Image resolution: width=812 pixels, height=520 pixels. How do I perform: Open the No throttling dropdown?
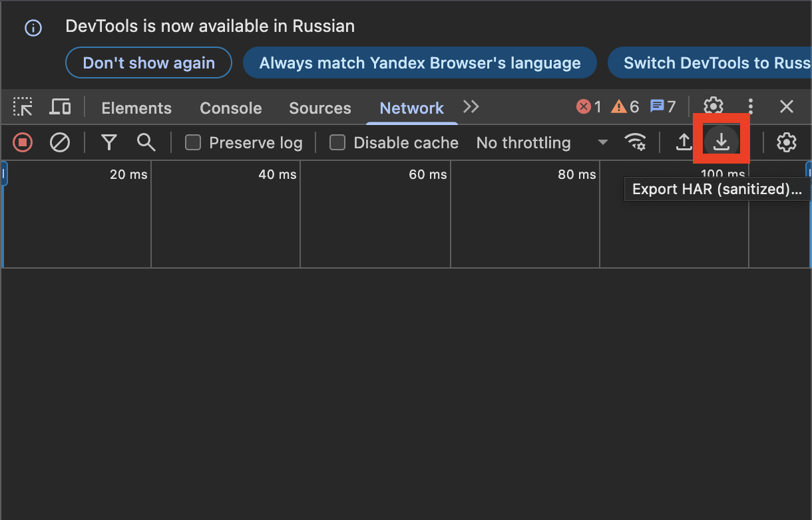[542, 142]
